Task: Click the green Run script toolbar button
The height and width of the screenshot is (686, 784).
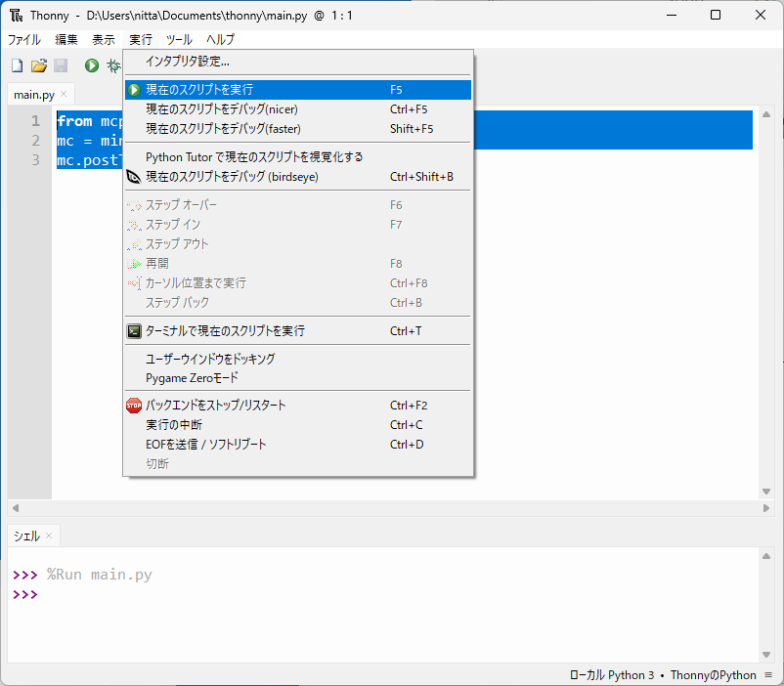Action: pyautogui.click(x=91, y=65)
